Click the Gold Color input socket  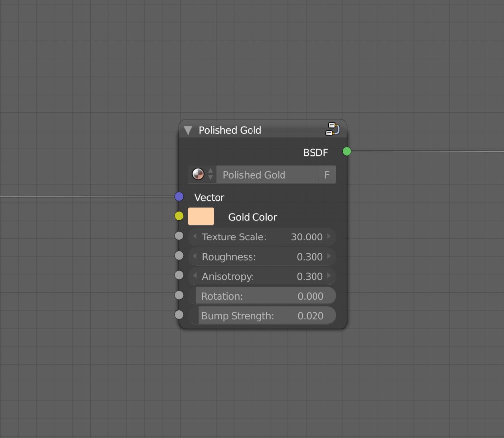tap(179, 216)
